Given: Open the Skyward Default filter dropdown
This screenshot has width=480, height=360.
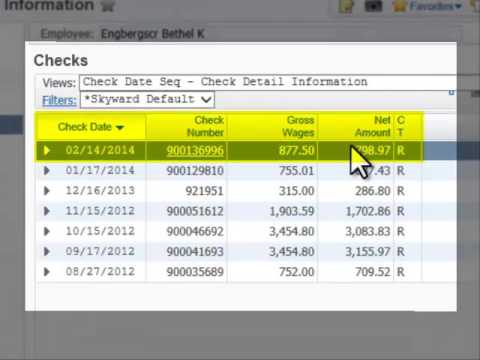Looking at the screenshot, I should click(x=147, y=99).
